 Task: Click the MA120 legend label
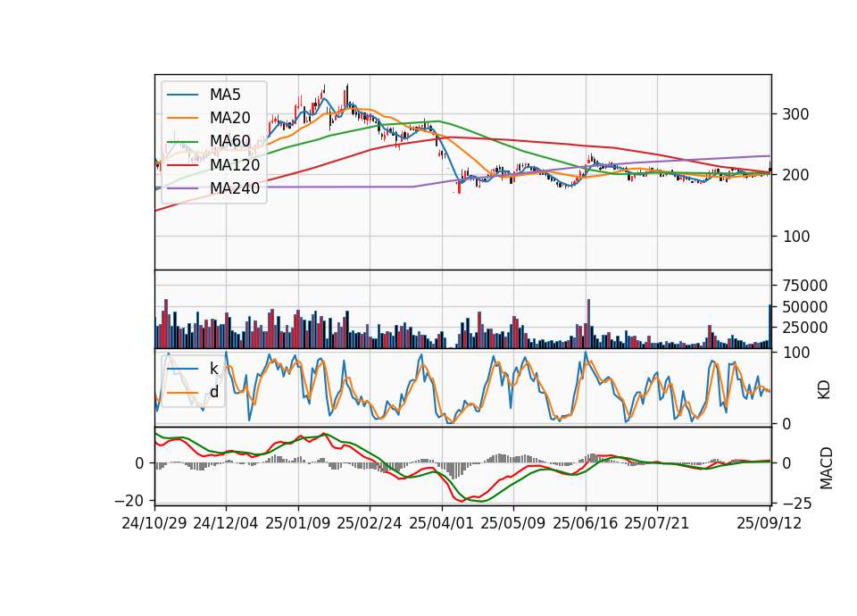[235, 165]
